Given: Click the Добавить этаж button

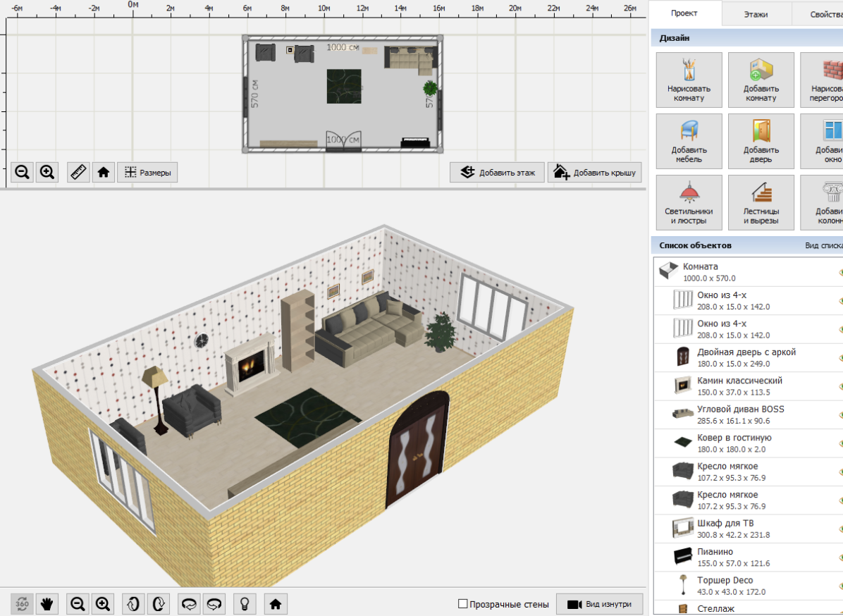Looking at the screenshot, I should pos(497,171).
